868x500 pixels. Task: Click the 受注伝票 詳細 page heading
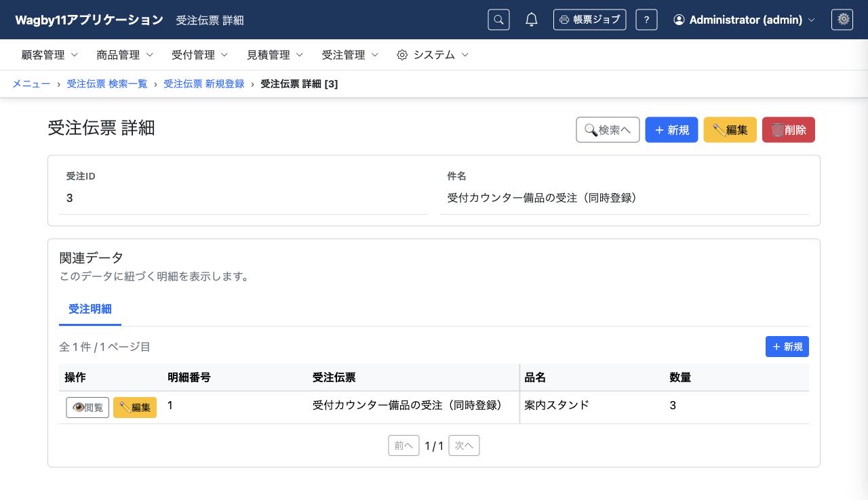pos(102,127)
